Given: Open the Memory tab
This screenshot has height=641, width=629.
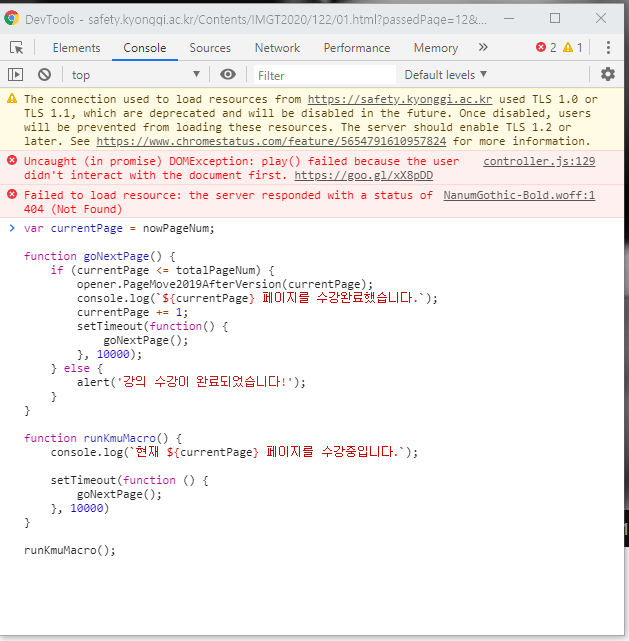Looking at the screenshot, I should pos(436,48).
